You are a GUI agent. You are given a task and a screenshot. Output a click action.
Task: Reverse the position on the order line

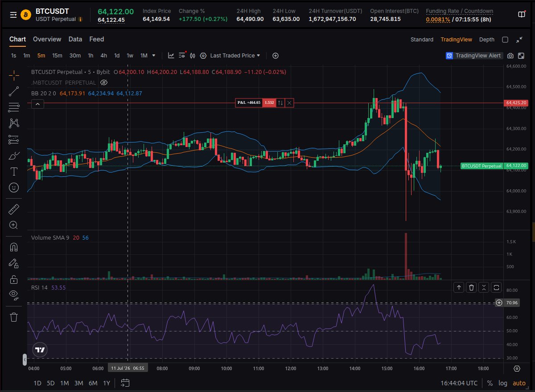pyautogui.click(x=280, y=103)
